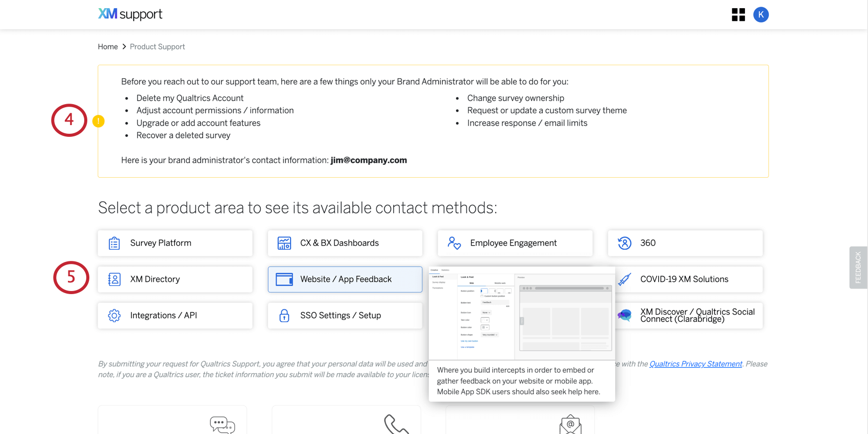Go to Home in the breadcrumb

point(108,46)
